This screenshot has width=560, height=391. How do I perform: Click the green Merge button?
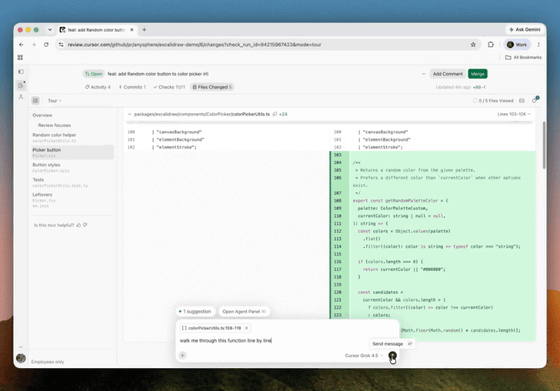coord(478,74)
